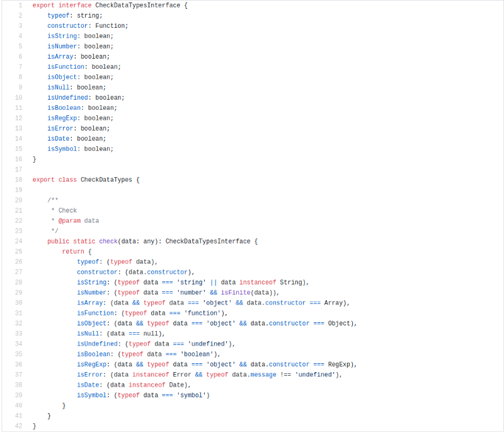The image size is (504, 432).
Task: Click the @param data annotation
Action: pyautogui.click(x=77, y=220)
